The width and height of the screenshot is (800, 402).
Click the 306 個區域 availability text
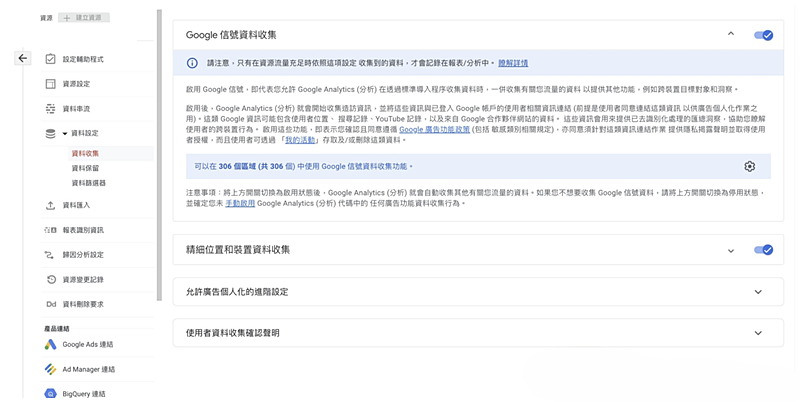click(x=303, y=166)
